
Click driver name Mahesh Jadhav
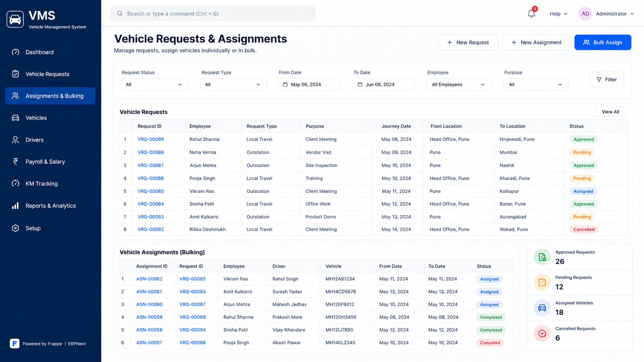(289, 304)
